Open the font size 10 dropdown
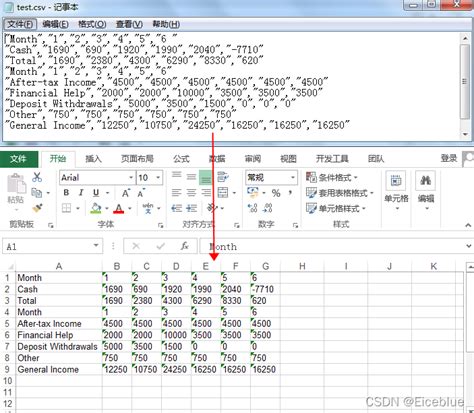This screenshot has height=413, width=474. 158,177
